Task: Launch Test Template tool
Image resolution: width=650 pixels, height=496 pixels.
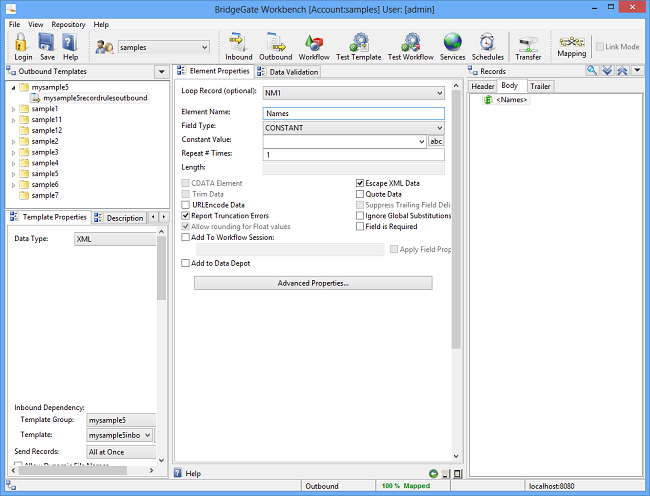Action: tap(359, 42)
